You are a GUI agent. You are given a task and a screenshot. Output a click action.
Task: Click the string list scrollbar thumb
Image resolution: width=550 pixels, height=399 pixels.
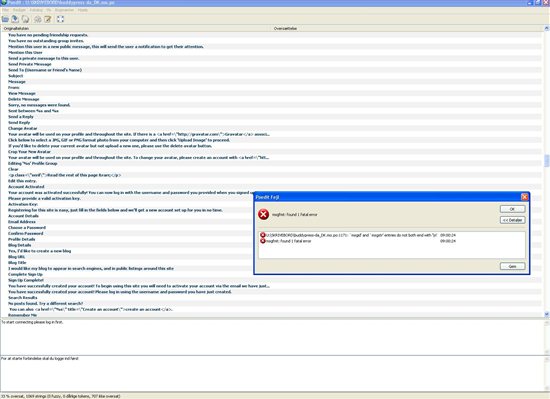[x=546, y=161]
